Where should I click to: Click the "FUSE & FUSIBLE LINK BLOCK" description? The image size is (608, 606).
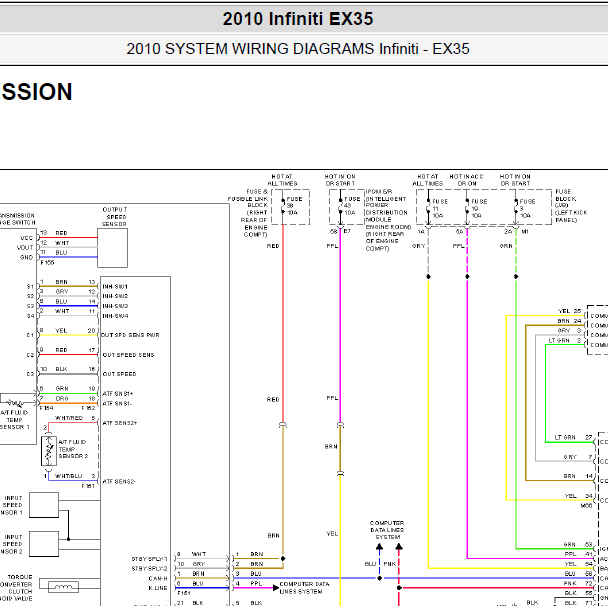248,213
